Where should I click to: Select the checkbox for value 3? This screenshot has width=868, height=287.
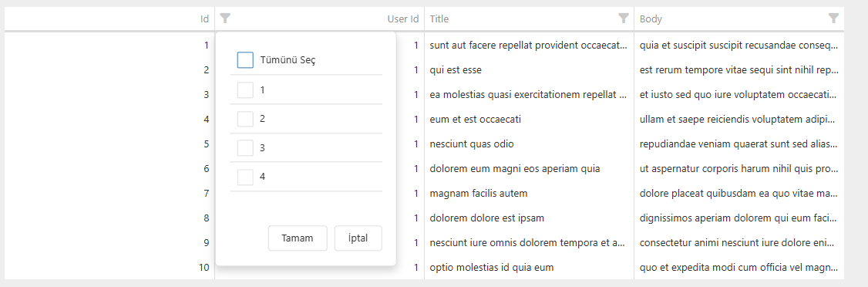245,148
